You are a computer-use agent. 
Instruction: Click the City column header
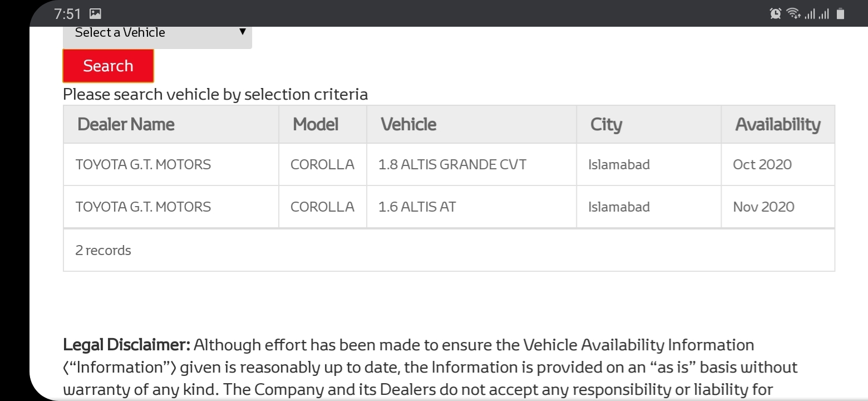click(606, 124)
